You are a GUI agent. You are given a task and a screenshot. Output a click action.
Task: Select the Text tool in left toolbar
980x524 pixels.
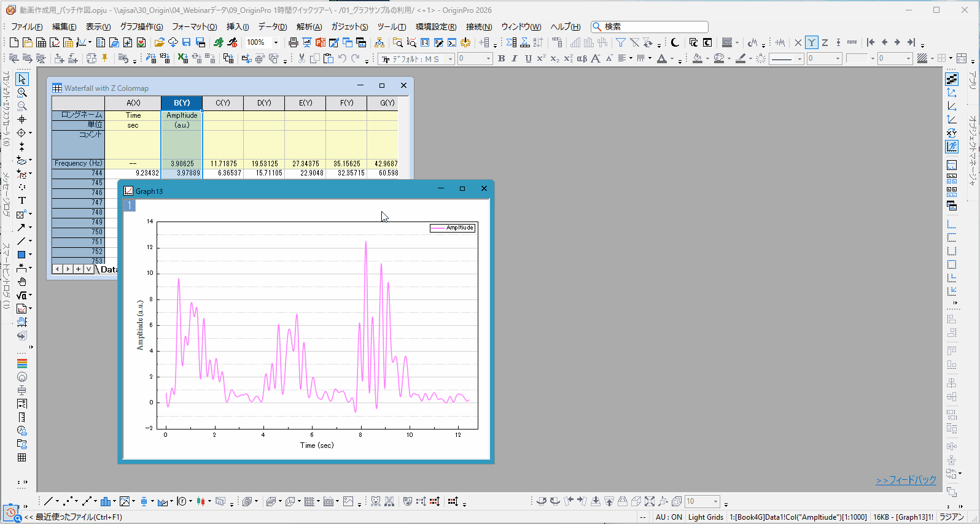pos(22,201)
